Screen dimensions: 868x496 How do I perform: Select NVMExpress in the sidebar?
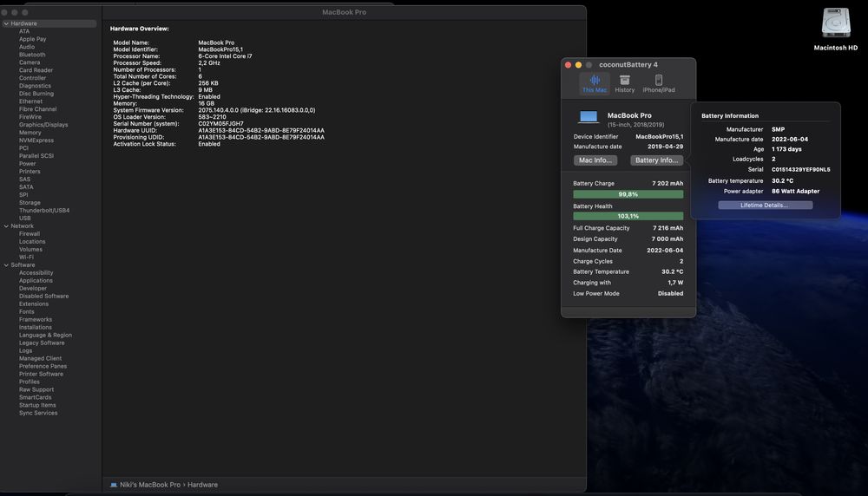36,140
